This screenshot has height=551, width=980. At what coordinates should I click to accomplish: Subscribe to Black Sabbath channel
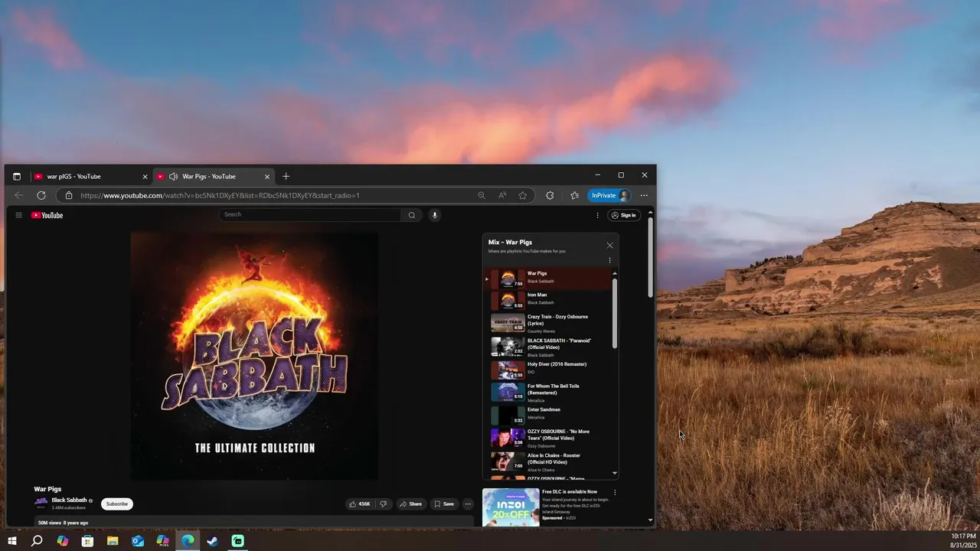[x=117, y=504]
